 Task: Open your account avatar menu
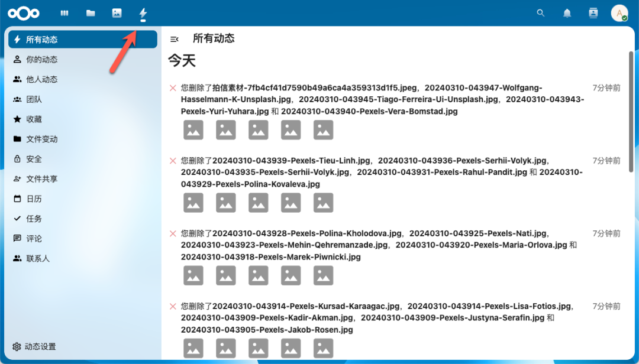[x=619, y=12]
